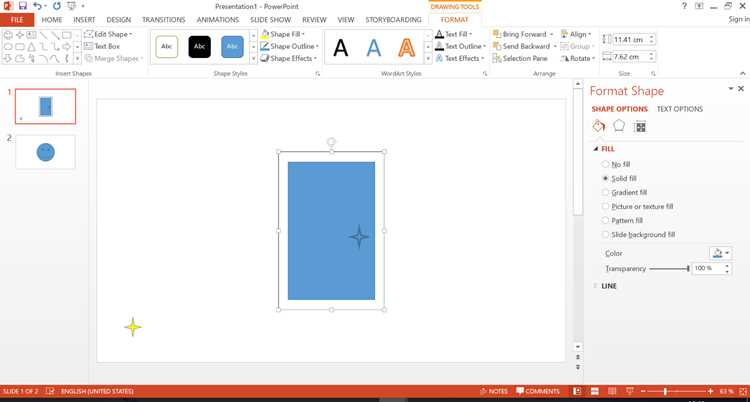Screen dimensions: 750x402
Task: Click NOTES in status bar
Action: pos(494,391)
